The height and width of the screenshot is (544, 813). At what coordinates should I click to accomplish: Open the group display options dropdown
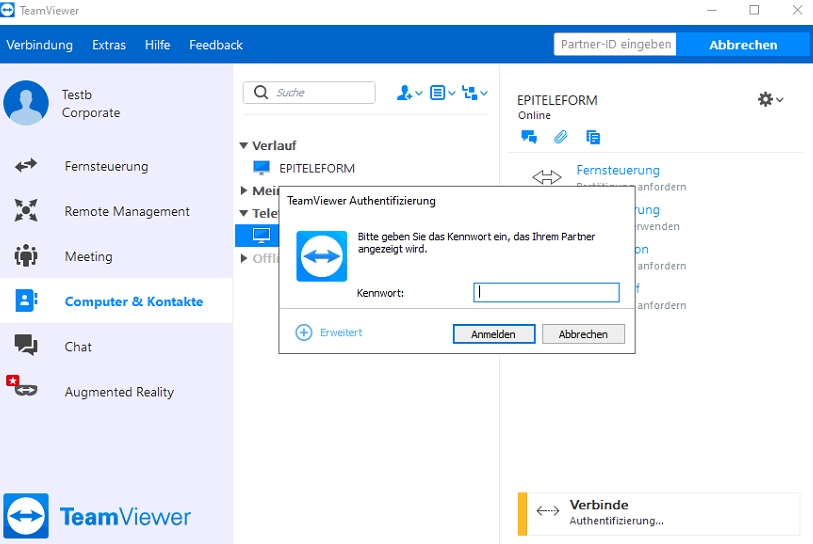pos(475,93)
